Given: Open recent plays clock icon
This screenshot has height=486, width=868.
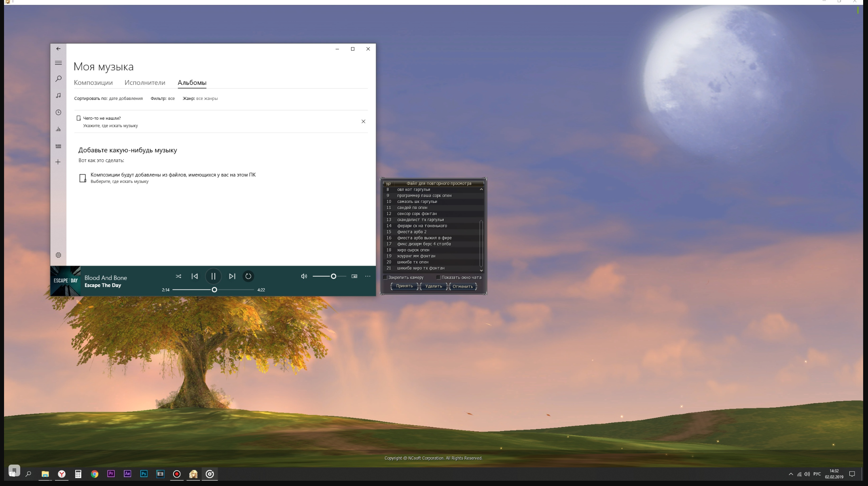Looking at the screenshot, I should (x=58, y=112).
